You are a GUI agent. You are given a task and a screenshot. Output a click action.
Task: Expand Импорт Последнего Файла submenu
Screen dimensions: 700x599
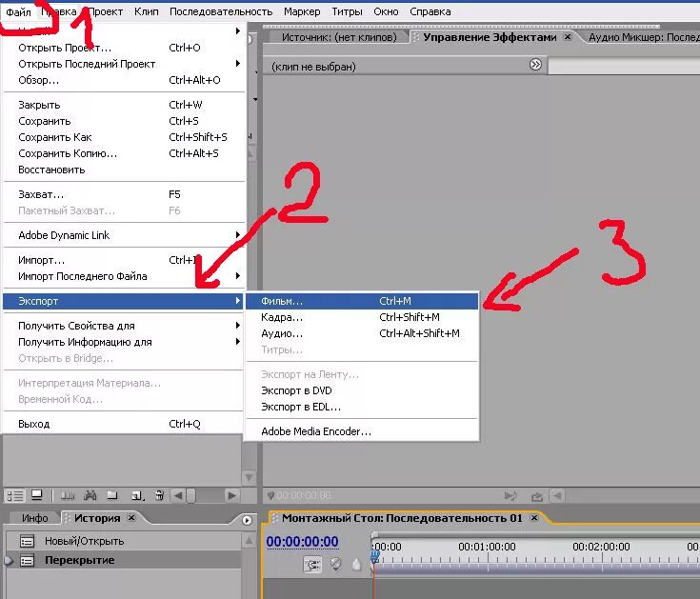tap(124, 276)
